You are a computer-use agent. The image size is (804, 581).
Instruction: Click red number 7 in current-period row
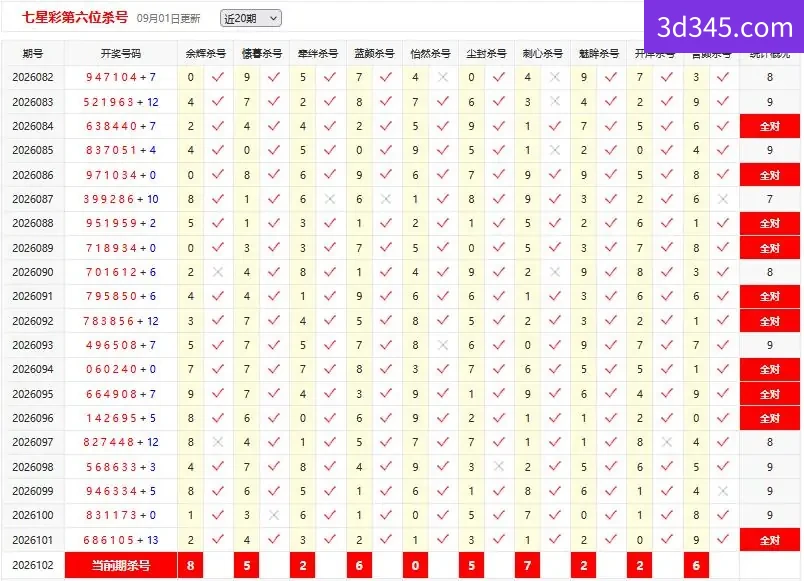point(527,565)
